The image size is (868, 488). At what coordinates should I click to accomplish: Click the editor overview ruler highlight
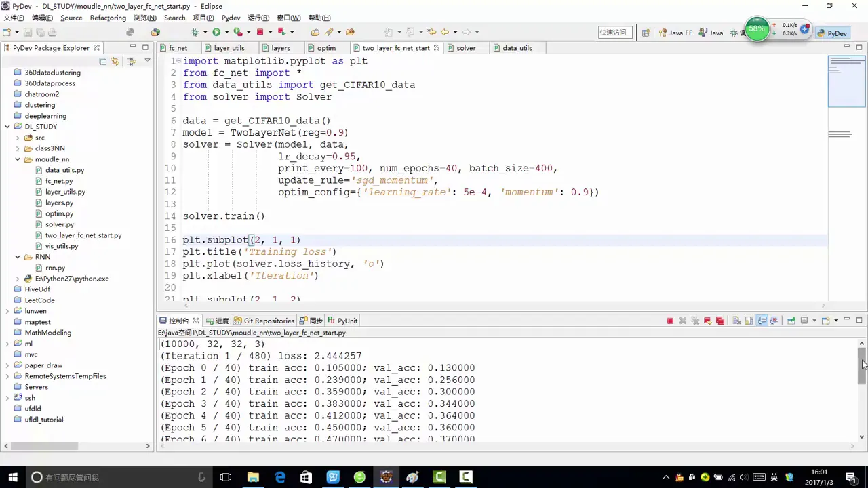click(846, 82)
